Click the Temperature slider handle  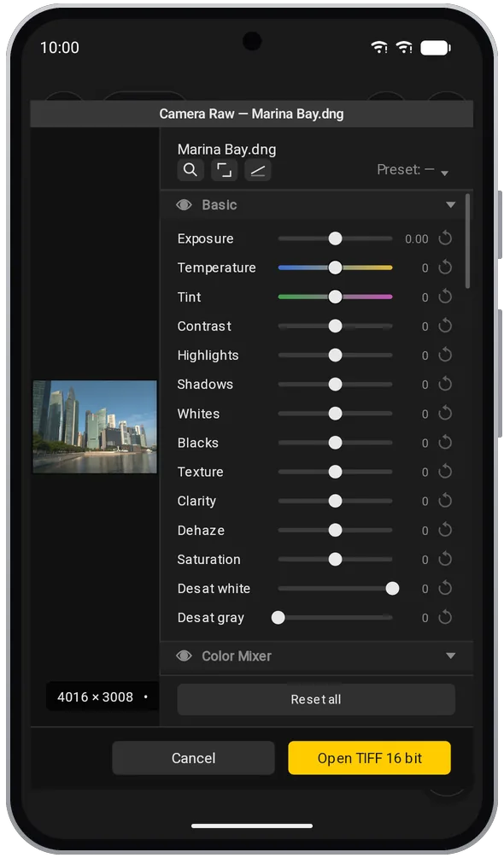tap(336, 267)
